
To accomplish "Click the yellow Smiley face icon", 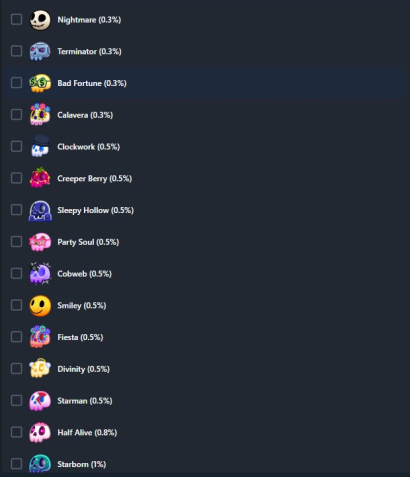I will pyautogui.click(x=40, y=306).
